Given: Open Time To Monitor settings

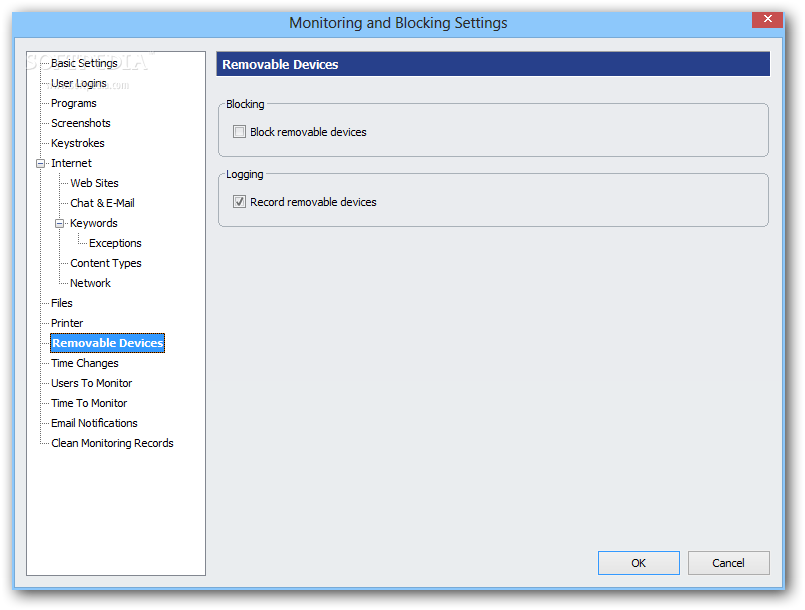Looking at the screenshot, I should pyautogui.click(x=89, y=404).
